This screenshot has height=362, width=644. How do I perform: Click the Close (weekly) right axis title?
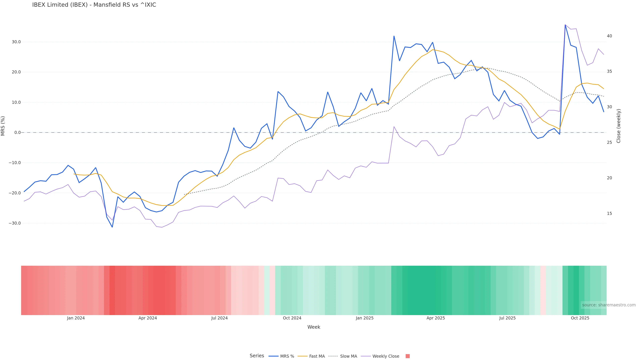pos(619,126)
